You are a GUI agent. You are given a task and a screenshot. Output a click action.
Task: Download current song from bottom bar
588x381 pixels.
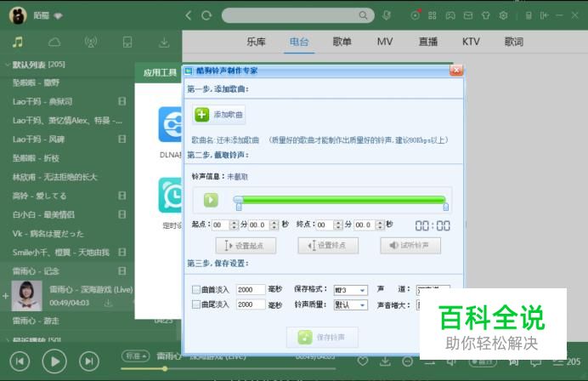click(x=385, y=361)
